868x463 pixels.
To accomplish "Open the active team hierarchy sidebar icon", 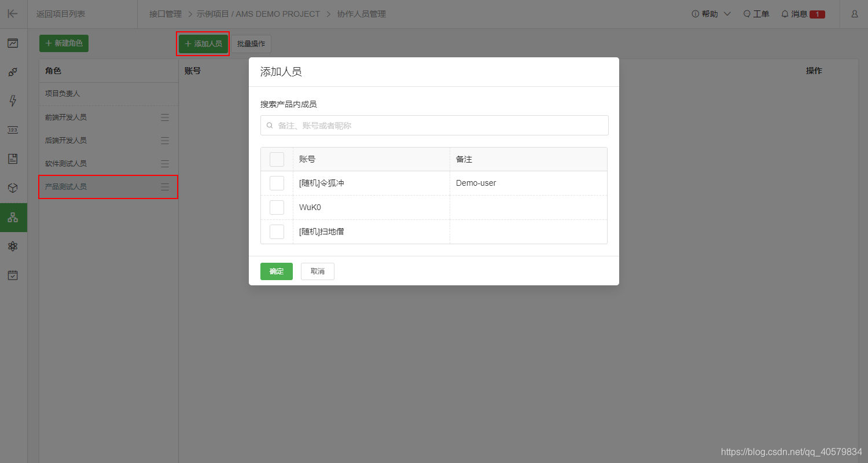I will pos(13,217).
